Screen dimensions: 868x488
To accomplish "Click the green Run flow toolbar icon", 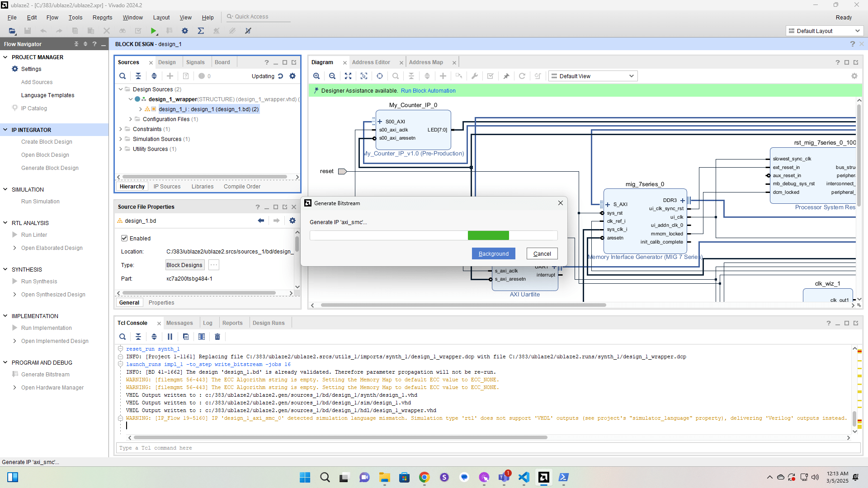I will click(154, 31).
